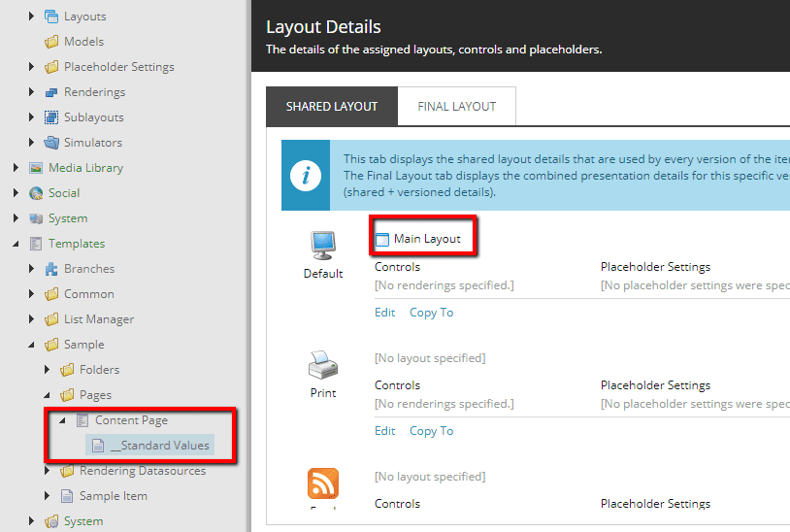
Task: Click the Renderings icon in tree
Action: click(51, 92)
